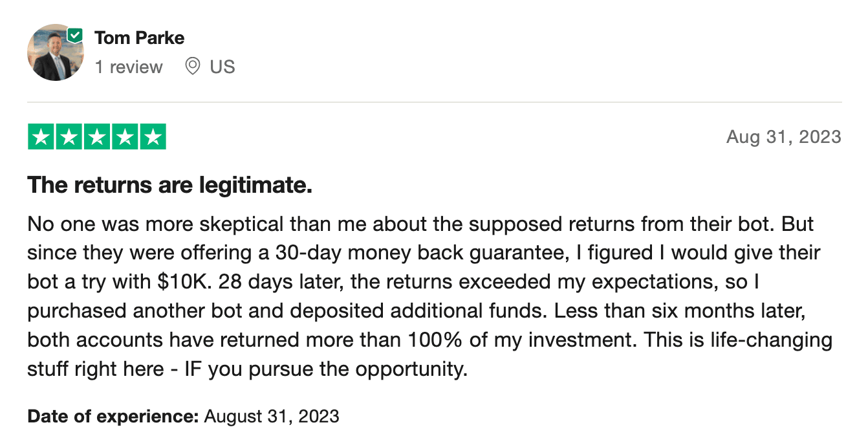Click the "Date of experience:" label

point(113,416)
